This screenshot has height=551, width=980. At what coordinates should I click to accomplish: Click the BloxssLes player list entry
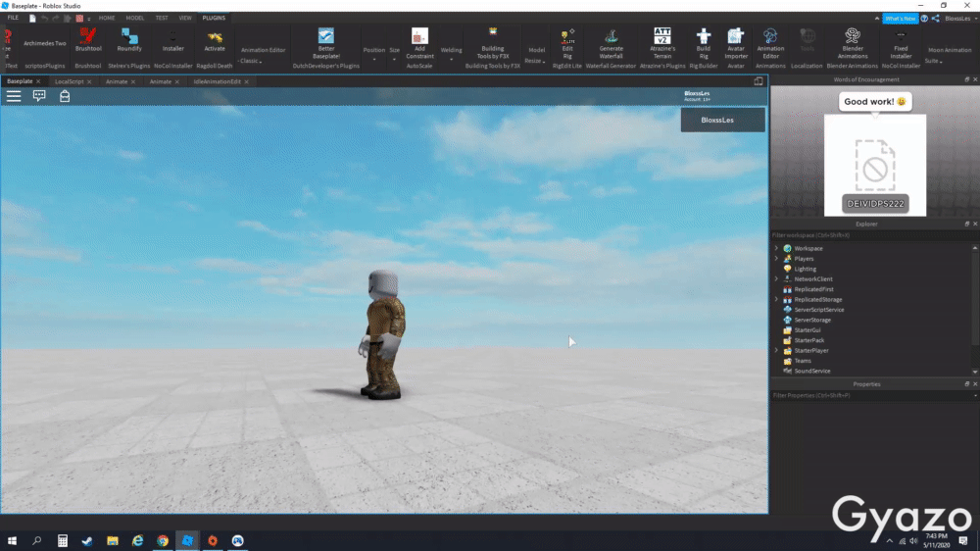[x=722, y=120]
